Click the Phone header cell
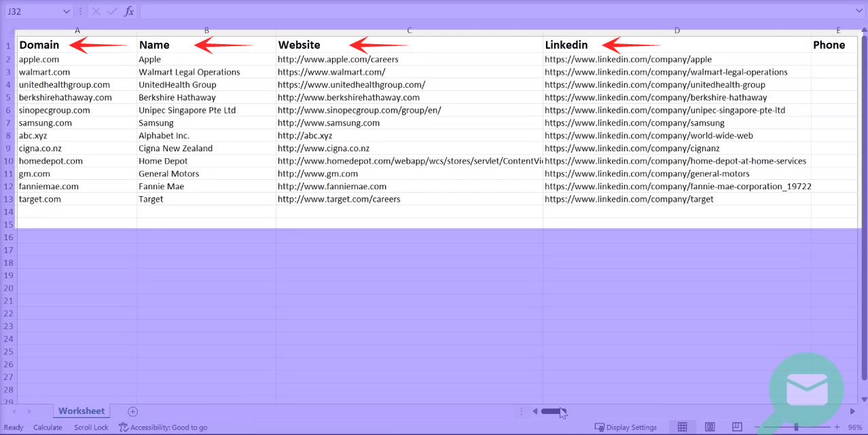Screen dimensions: 868x435 pos(834,45)
